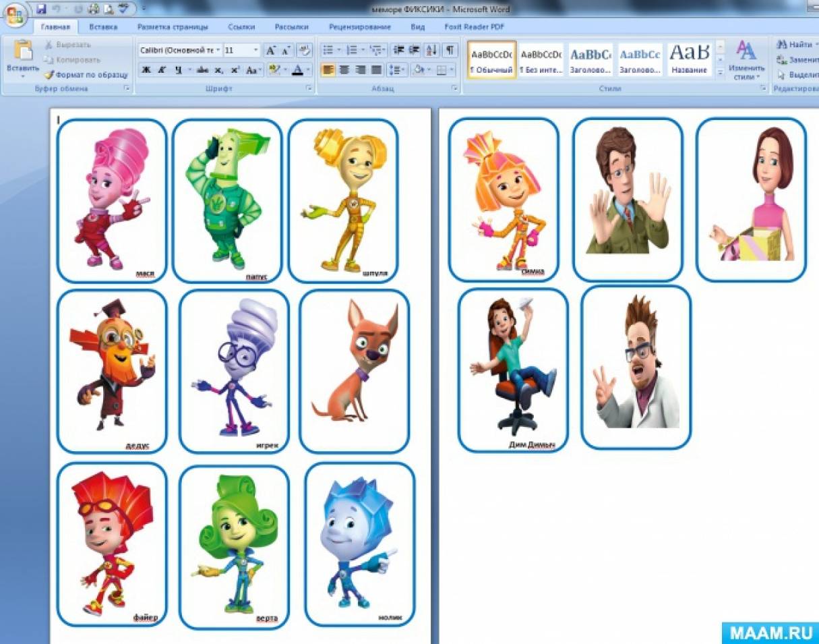Image resolution: width=819 pixels, height=644 pixels.
Task: Click the numbered list icon
Action: pyautogui.click(x=353, y=51)
